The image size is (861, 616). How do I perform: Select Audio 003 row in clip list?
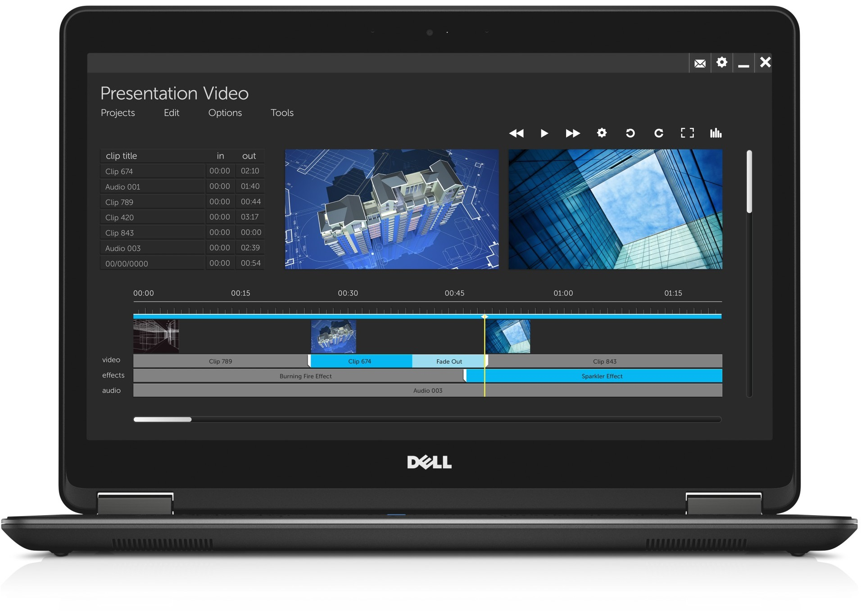click(x=182, y=248)
